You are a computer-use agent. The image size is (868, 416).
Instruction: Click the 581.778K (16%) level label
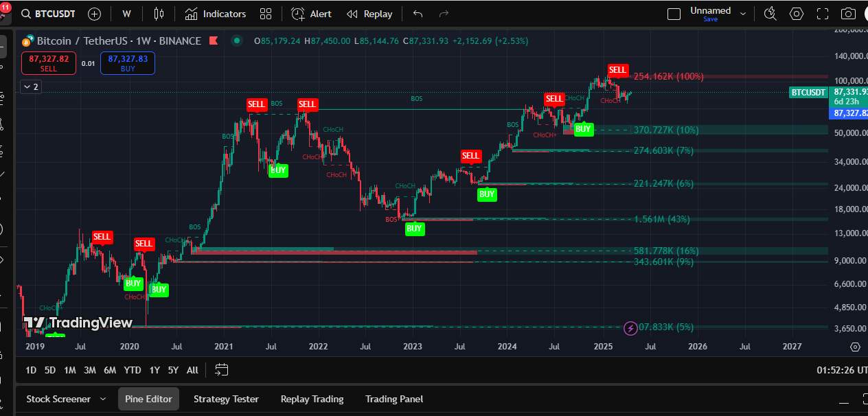[x=666, y=251]
